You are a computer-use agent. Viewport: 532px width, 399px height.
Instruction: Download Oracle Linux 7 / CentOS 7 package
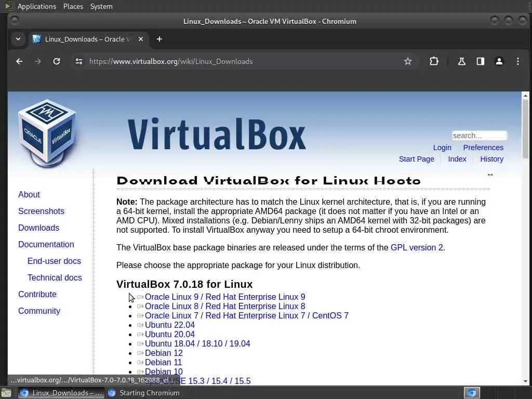(247, 315)
